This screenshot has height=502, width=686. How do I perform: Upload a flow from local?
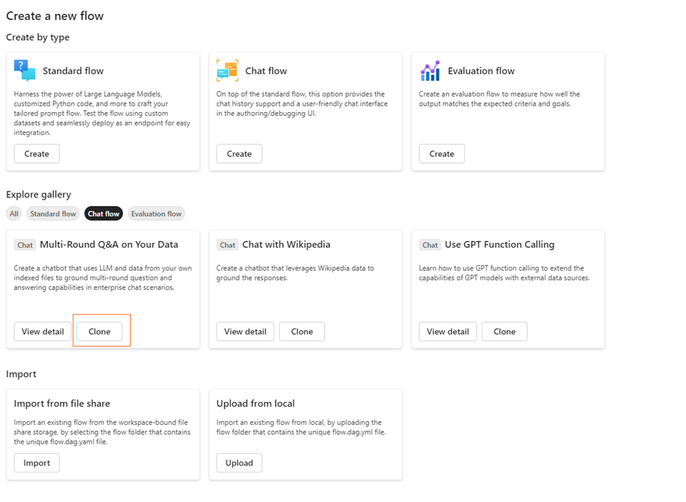click(x=239, y=462)
